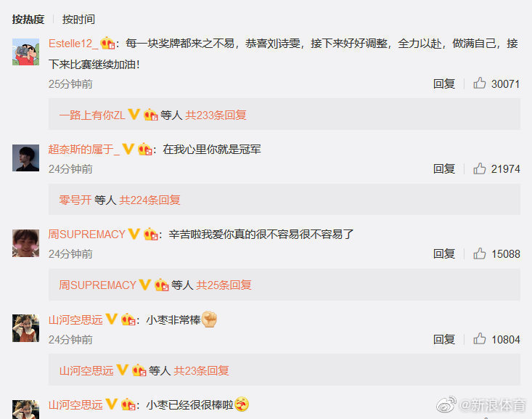Click 回复 on 在我心里你就是冠军 comment
Screen dimensions: 532x419
443,168
